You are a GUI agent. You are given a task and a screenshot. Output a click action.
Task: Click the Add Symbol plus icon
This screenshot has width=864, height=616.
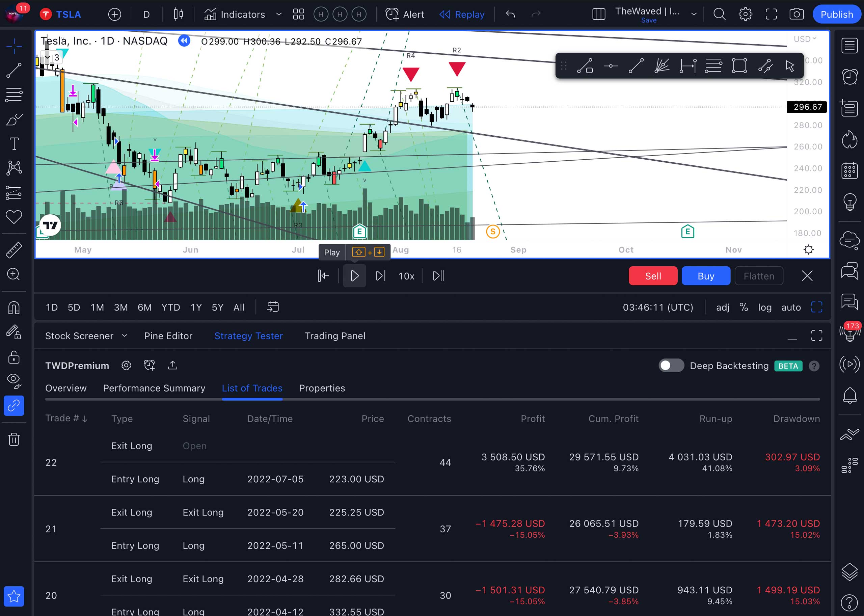[x=114, y=15]
